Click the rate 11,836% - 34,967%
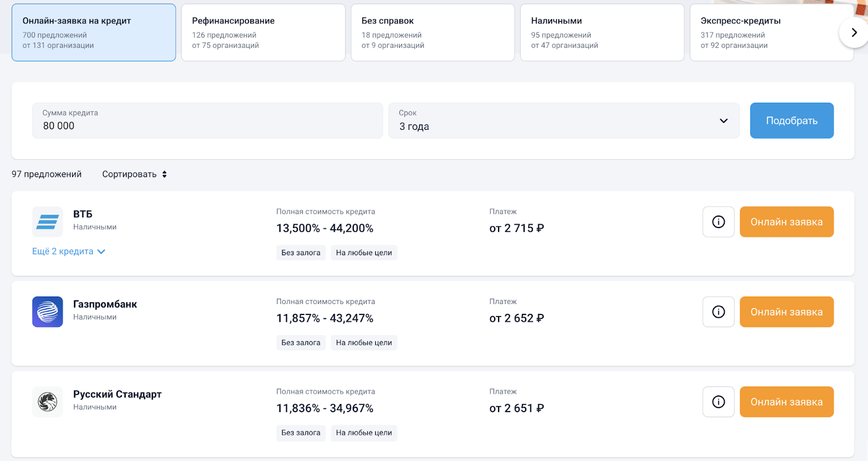Screen dimensions: 868x461 tap(325, 408)
